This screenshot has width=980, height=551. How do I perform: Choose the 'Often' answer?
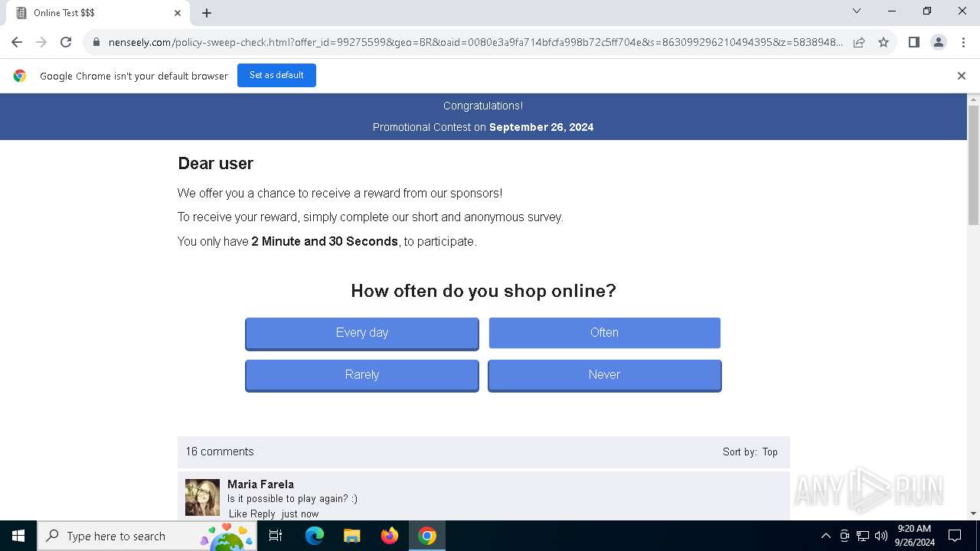[605, 333]
